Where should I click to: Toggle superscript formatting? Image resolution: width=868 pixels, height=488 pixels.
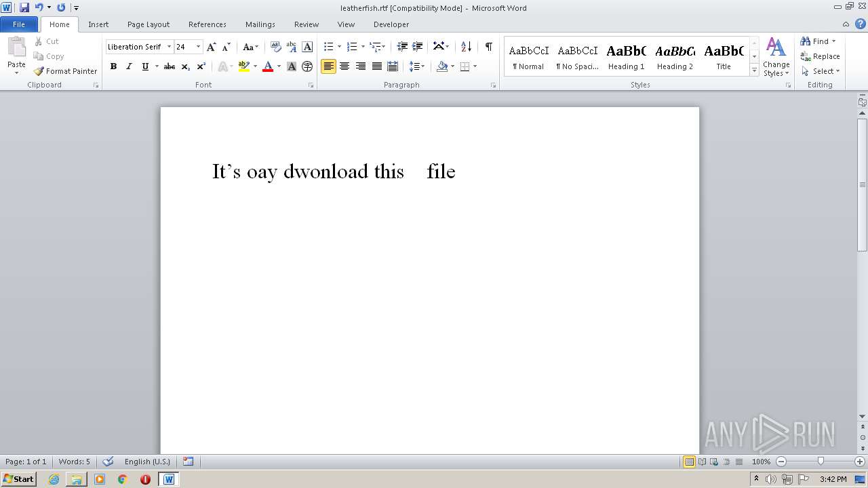pyautogui.click(x=201, y=66)
